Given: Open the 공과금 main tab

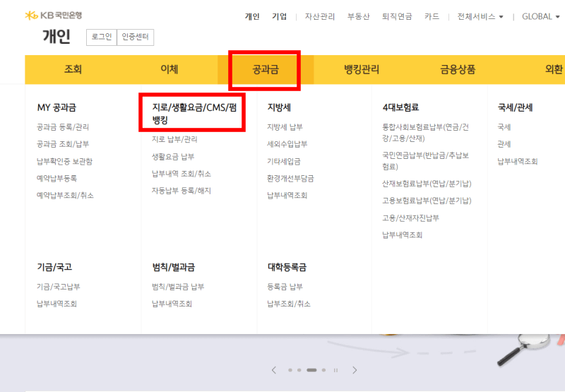Looking at the screenshot, I should point(266,69).
